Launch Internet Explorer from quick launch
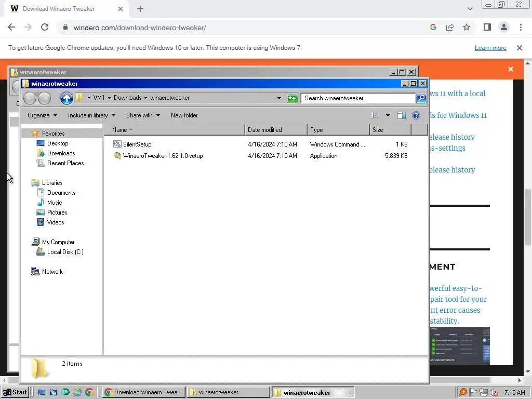The image size is (532, 399). tap(77, 392)
